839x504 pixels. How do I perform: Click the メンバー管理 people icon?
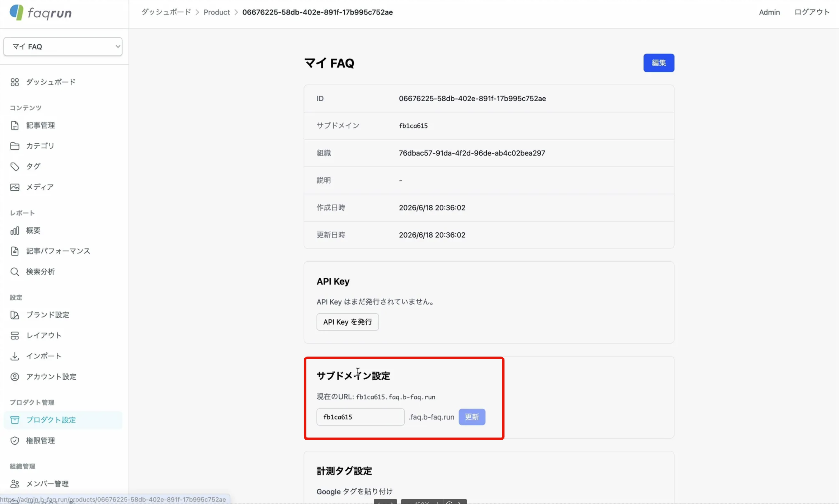tap(15, 484)
